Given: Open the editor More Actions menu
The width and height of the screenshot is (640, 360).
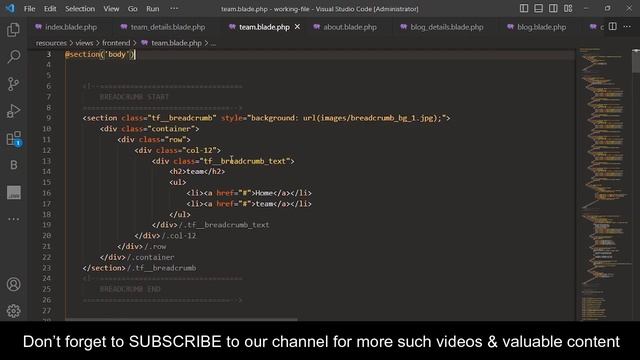Looking at the screenshot, I should 627,27.
